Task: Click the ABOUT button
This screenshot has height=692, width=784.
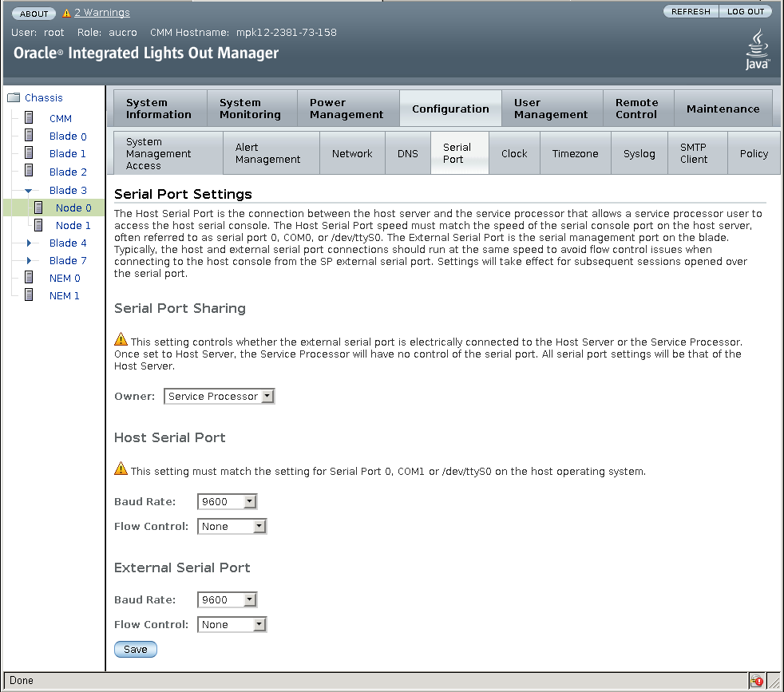Action: coord(34,14)
